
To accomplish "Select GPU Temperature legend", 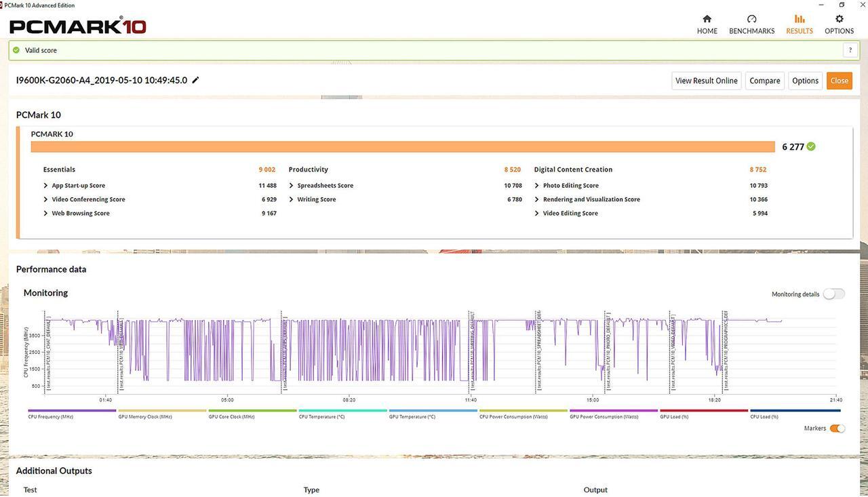I will 433,414.
